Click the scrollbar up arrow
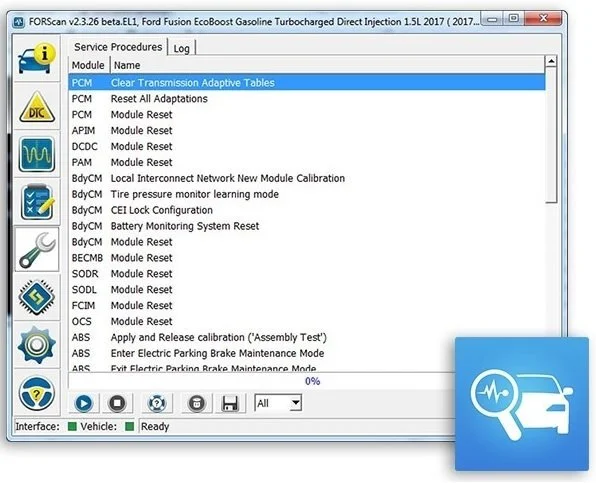Viewport: 596px width, 483px height. [551, 61]
